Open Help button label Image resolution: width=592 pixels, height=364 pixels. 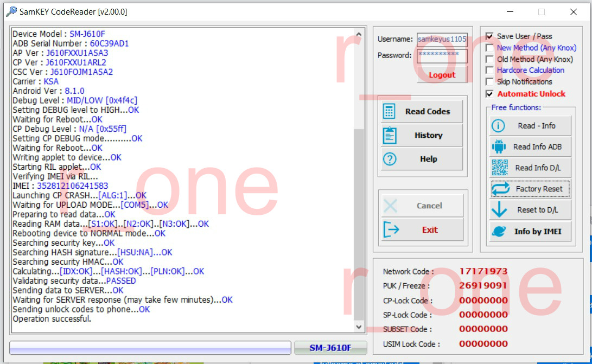[429, 159]
